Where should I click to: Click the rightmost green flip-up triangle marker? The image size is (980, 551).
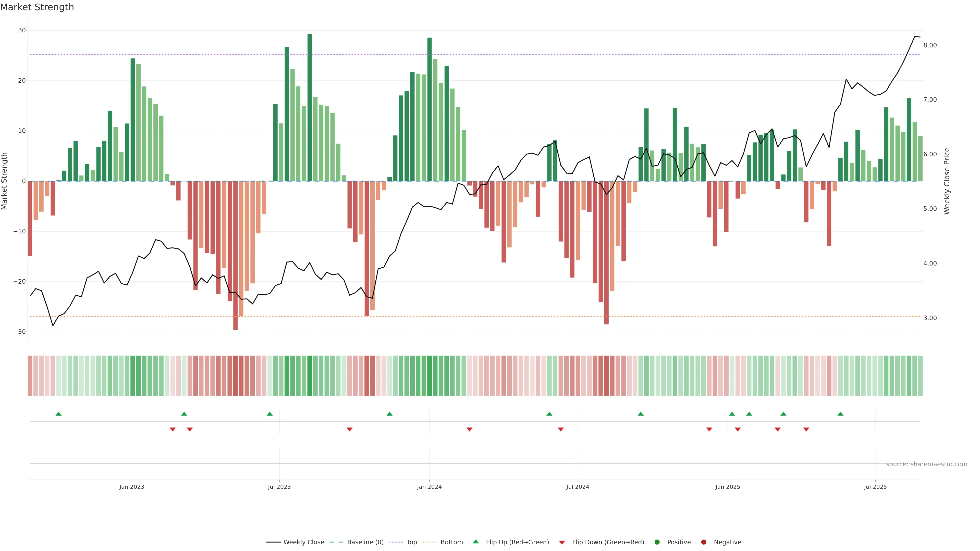840,414
